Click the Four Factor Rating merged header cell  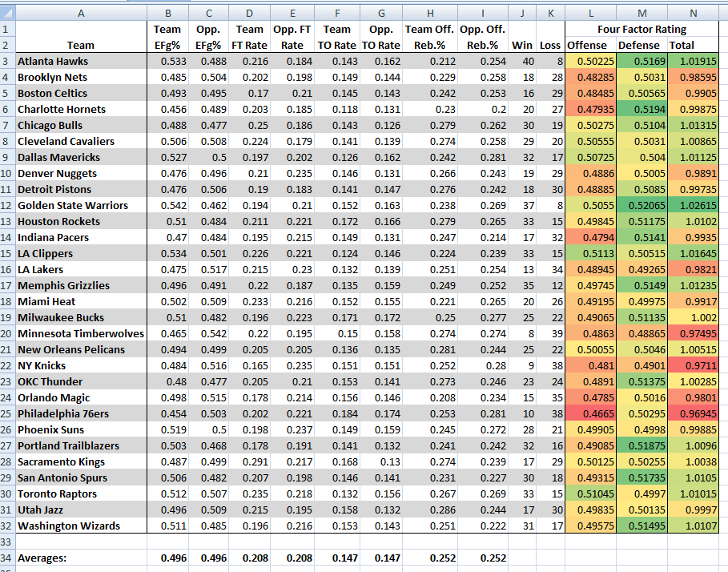(x=641, y=29)
